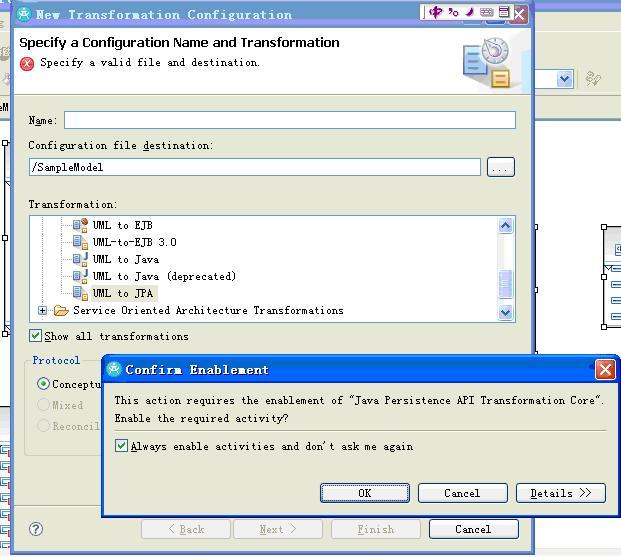The image size is (621, 557).
Task: Click the Name input field
Action: point(290,120)
